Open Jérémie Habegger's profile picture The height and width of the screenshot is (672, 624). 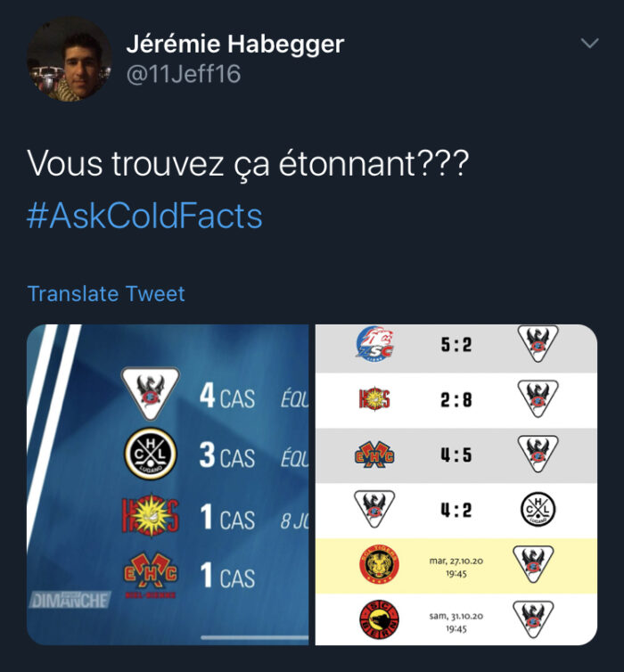pyautogui.click(x=70, y=59)
